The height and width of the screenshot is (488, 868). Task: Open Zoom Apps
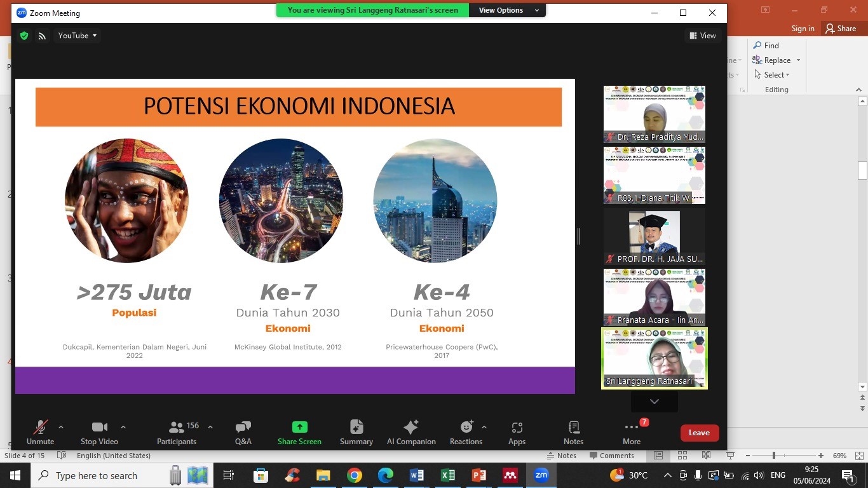click(517, 432)
